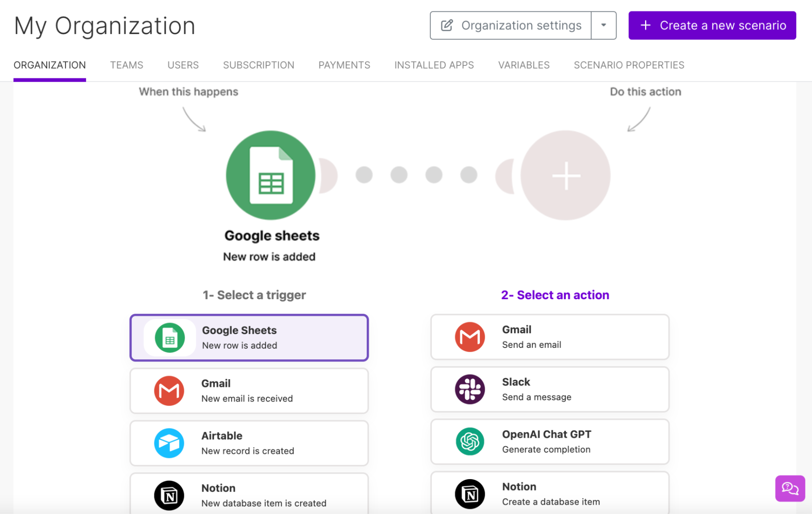Screen dimensions: 812x514
Task: Select Slack Send a message action
Action: tap(550, 389)
